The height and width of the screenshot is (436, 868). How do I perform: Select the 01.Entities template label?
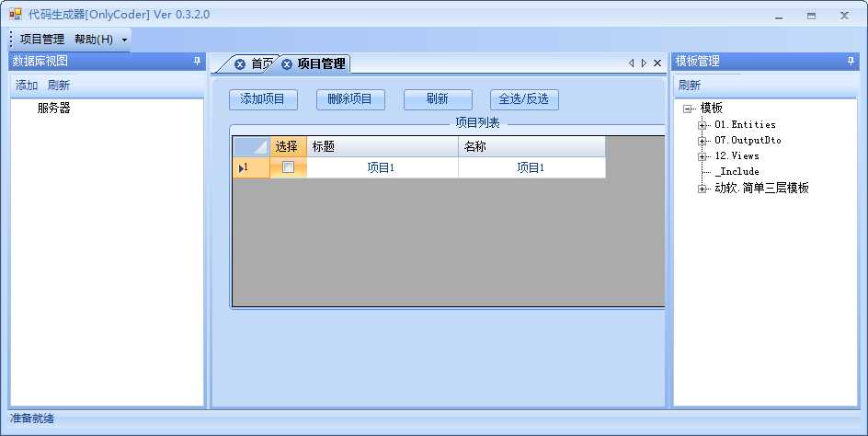[745, 125]
